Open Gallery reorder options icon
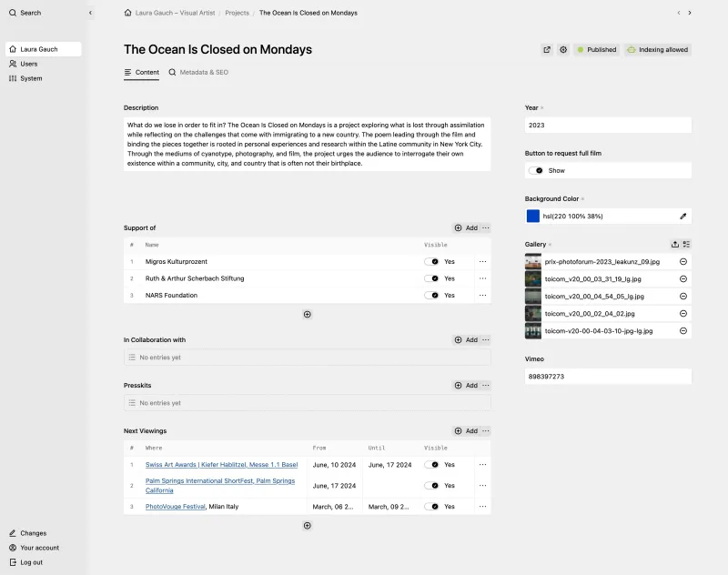Image resolution: width=728 pixels, height=575 pixels. pyautogui.click(x=686, y=244)
